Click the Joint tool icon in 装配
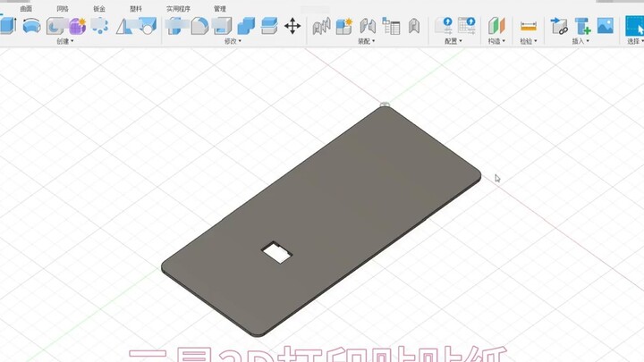644x362 pixels. [x=322, y=26]
